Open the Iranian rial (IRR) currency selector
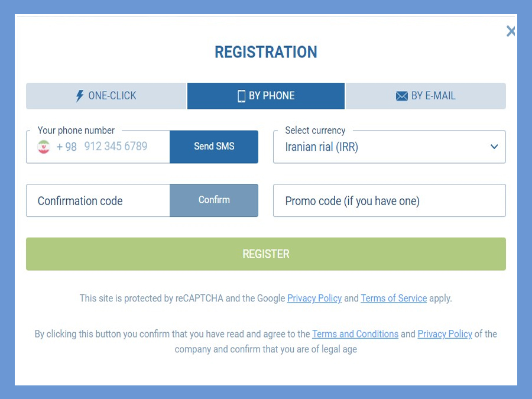Image resolution: width=532 pixels, height=399 pixels. point(389,147)
